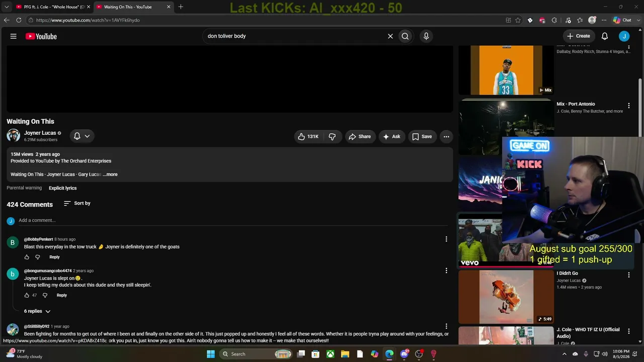This screenshot has width=644, height=362.
Task: Expand 6 replies under bongumusangcobo4474's comment
Action: [x=37, y=311]
